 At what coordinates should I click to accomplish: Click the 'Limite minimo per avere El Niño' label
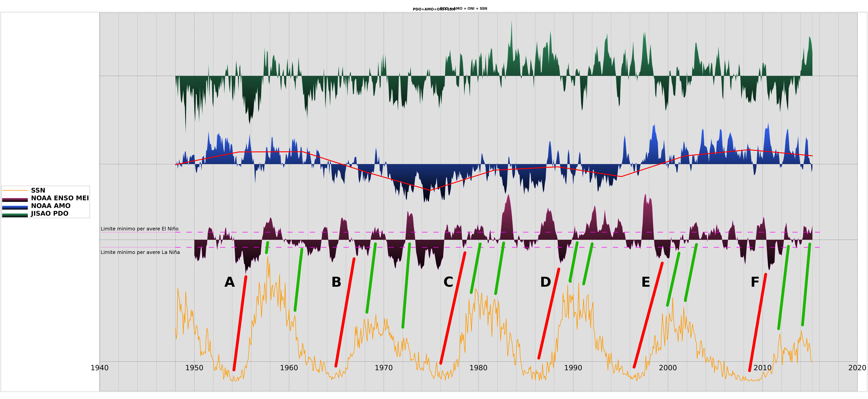click(140, 229)
